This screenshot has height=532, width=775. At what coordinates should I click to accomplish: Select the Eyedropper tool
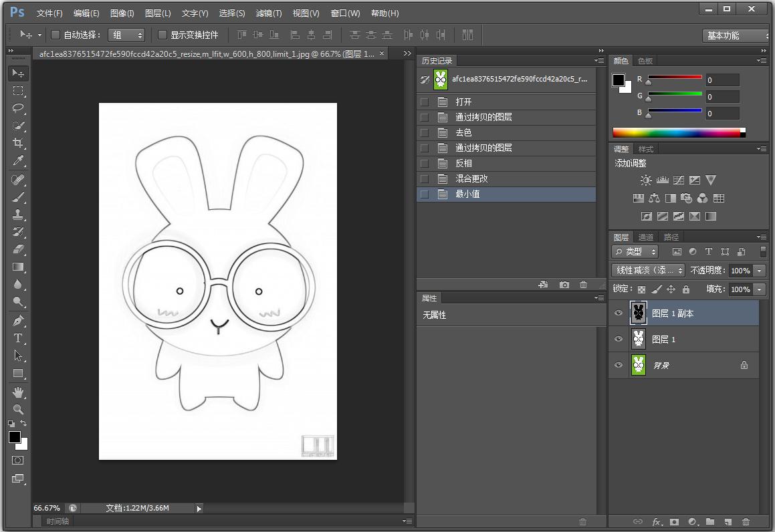(18, 160)
